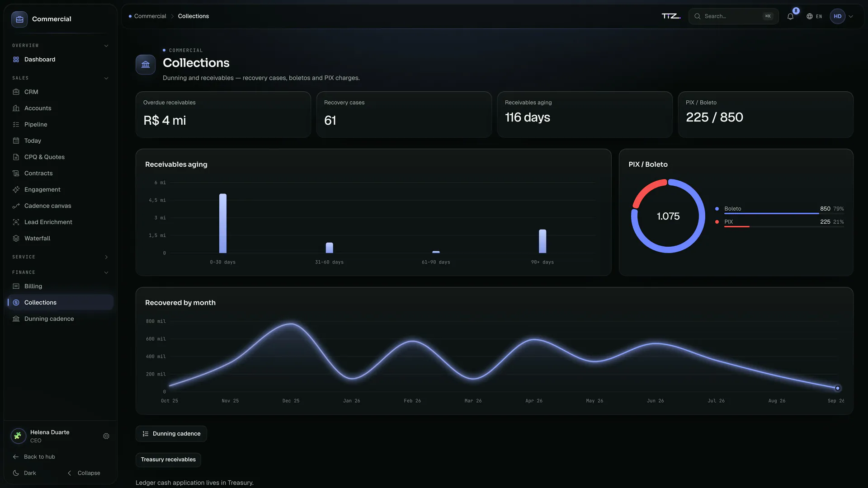Open Dashboard from the sidebar
Viewport: 868px width, 488px height.
(60, 59)
